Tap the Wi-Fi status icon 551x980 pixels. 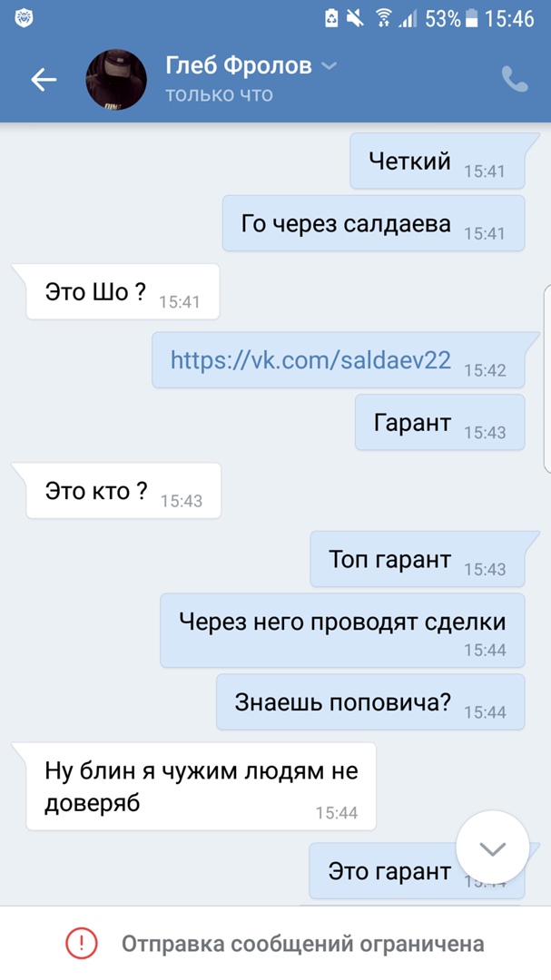(383, 19)
